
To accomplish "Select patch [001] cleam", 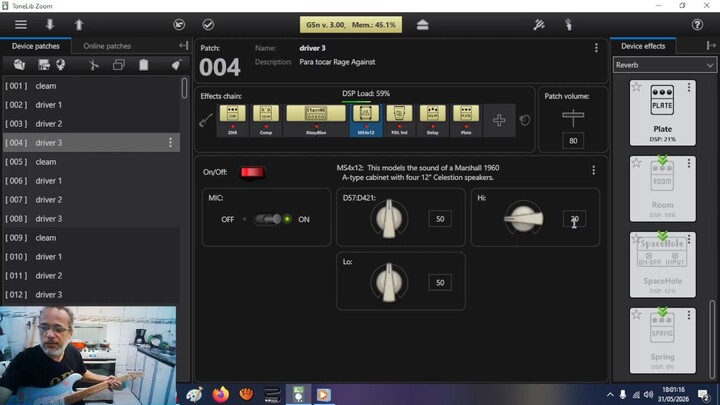I will [x=91, y=86].
